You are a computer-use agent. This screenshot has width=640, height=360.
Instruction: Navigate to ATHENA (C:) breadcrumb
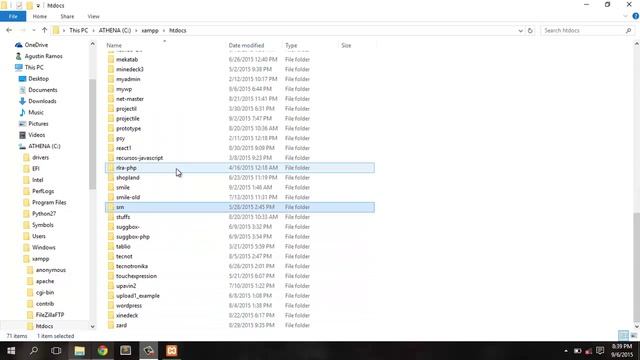(x=115, y=30)
